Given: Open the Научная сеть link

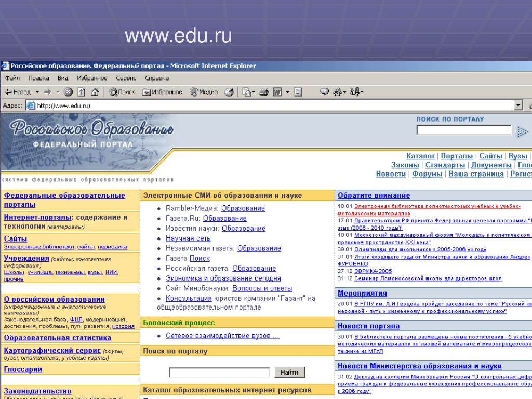Looking at the screenshot, I should (188, 238).
